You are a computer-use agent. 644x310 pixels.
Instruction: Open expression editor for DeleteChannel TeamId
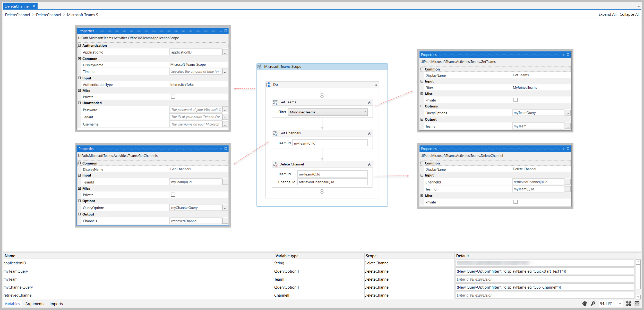(x=568, y=189)
